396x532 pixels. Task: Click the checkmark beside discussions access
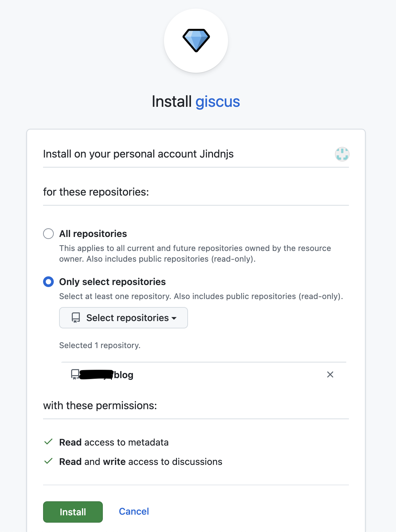pos(48,461)
